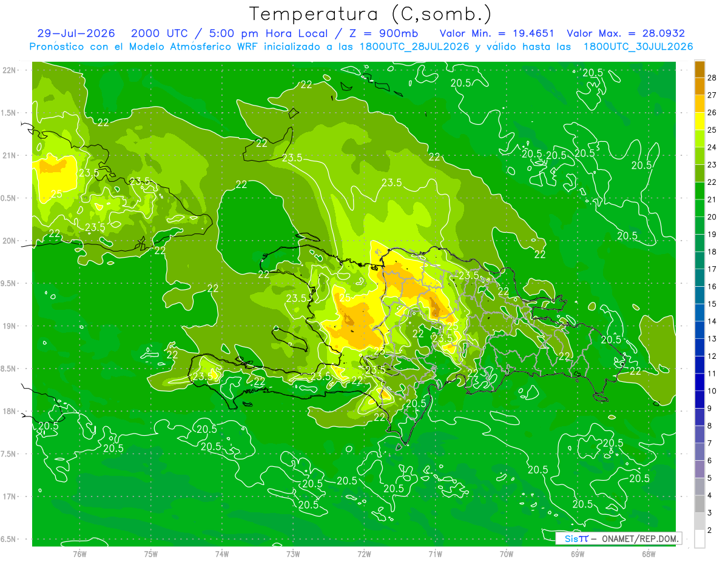Pick the gray legend swatch between 3 and 4
The image size is (728, 562).
pos(699,504)
